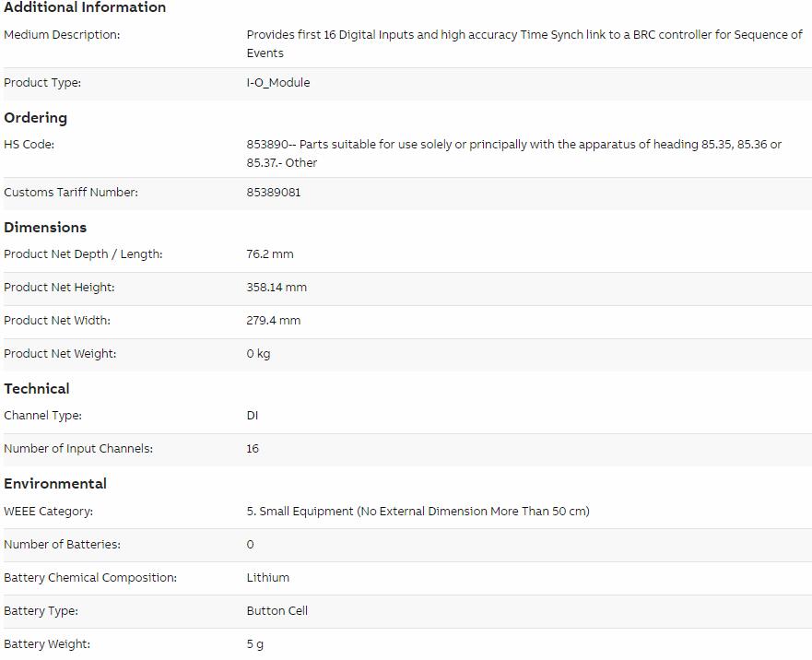Click the 358.14 mm height value
Screen dimensions: 812x660
(x=277, y=287)
